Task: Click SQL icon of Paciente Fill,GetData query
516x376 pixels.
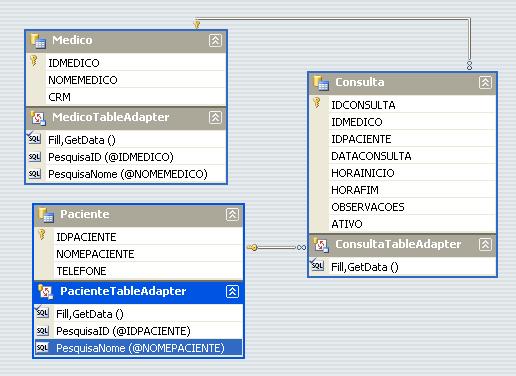Action: [42, 312]
